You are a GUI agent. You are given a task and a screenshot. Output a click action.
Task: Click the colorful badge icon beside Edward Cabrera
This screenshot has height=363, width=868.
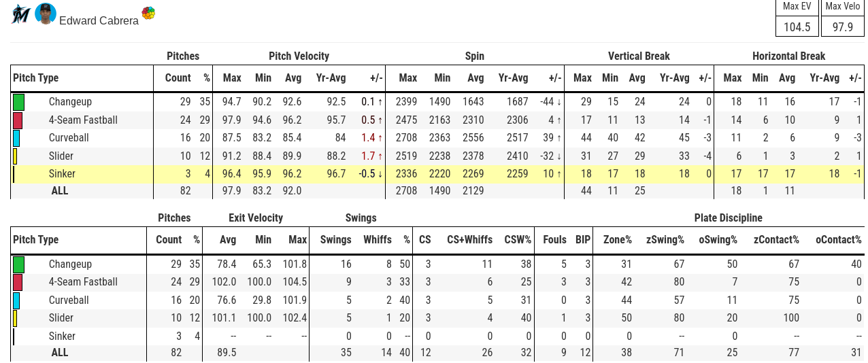pos(148,13)
